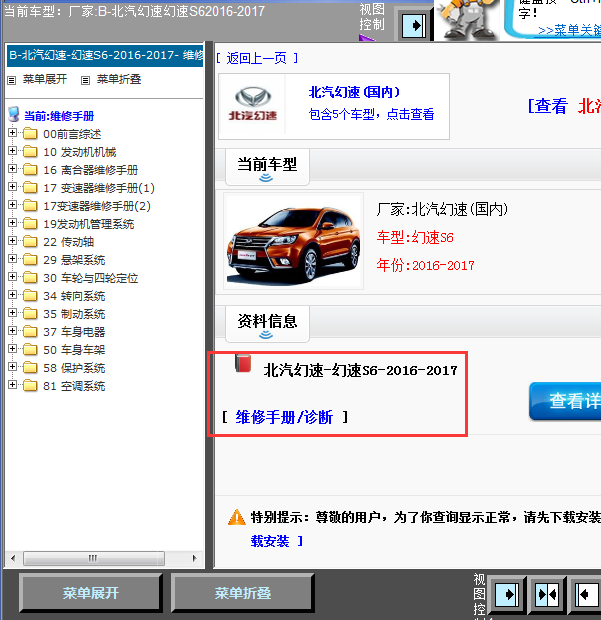This screenshot has width=601, height=620.
Task: Open the 58 保护系统 tree item
Action: click(x=74, y=368)
